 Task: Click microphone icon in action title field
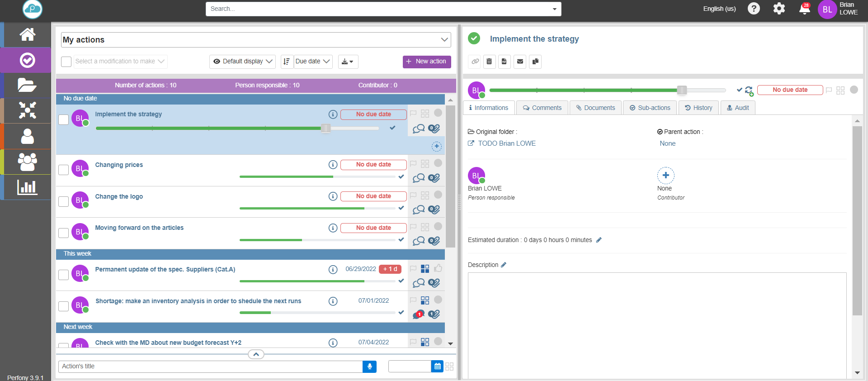coord(369,367)
